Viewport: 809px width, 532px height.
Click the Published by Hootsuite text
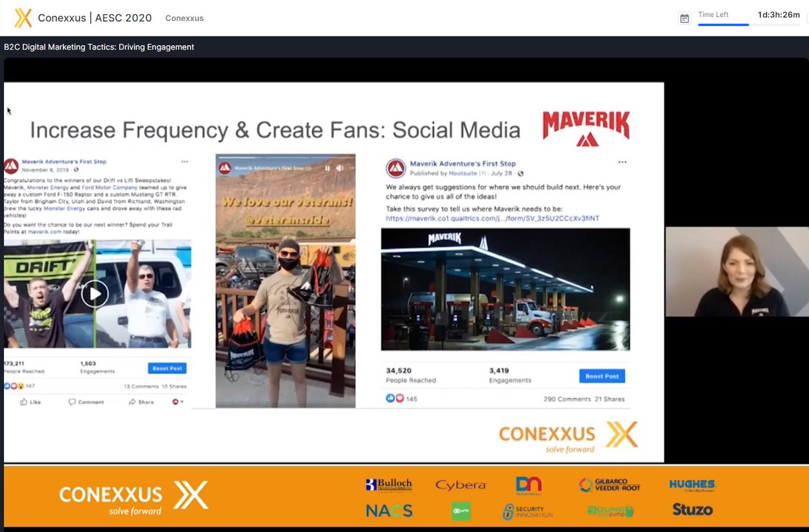[x=442, y=173]
